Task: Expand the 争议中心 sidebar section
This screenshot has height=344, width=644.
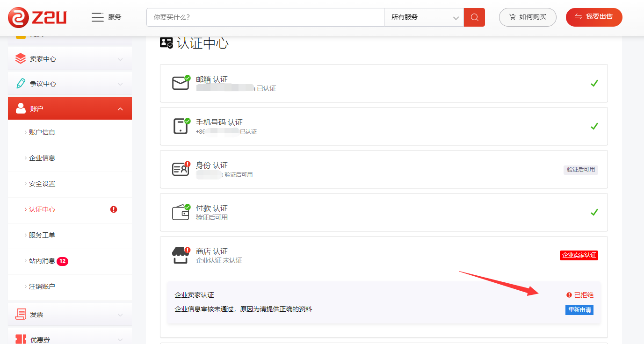Action: click(70, 84)
